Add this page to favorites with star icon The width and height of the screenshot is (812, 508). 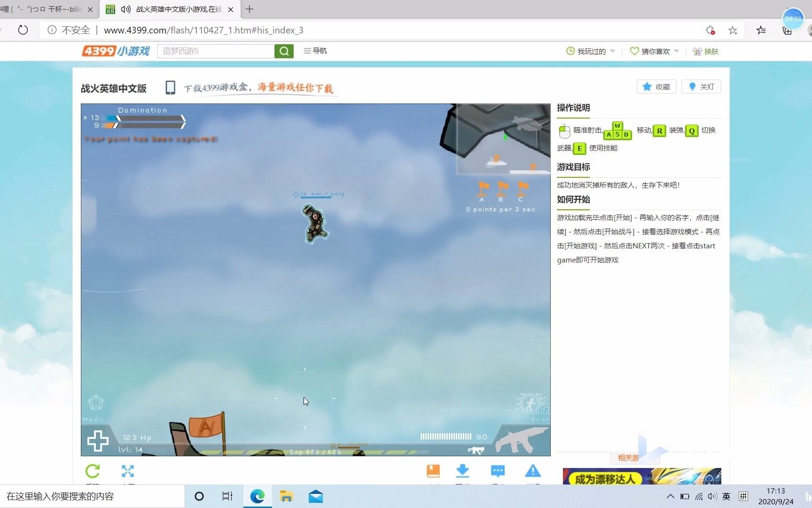pyautogui.click(x=733, y=31)
